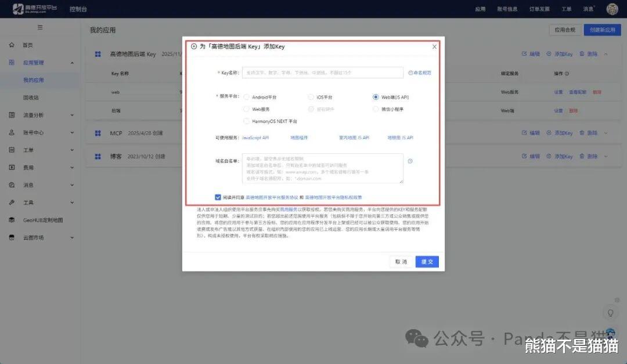Select the HarmonyOS NEXT 平台 radio option
627x364 pixels.
247,121
